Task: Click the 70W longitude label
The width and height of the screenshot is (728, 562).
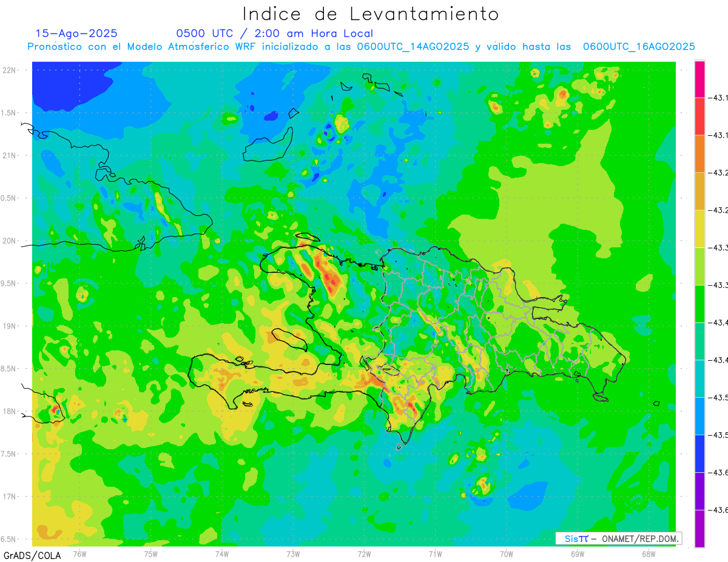Action: 507,554
